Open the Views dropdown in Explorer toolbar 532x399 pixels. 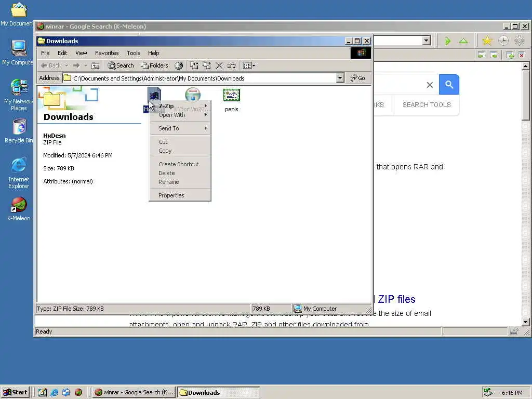click(x=249, y=65)
